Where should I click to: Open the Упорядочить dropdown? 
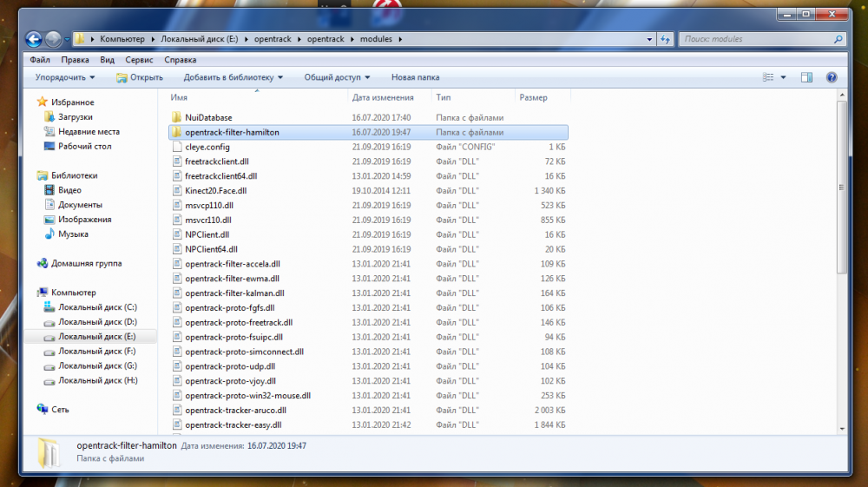click(x=65, y=77)
